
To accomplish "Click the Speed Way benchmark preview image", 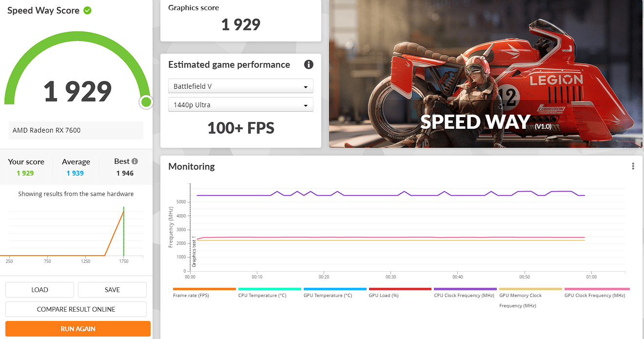I will [486, 74].
